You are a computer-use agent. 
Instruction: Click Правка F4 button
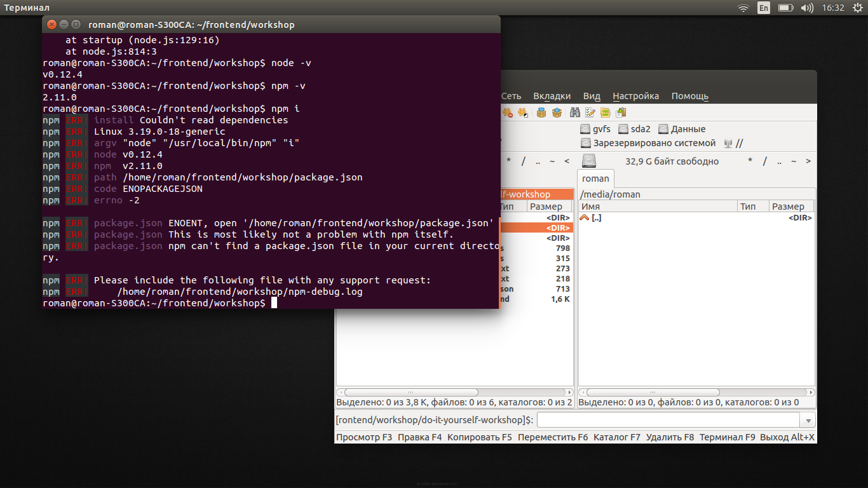point(419,437)
